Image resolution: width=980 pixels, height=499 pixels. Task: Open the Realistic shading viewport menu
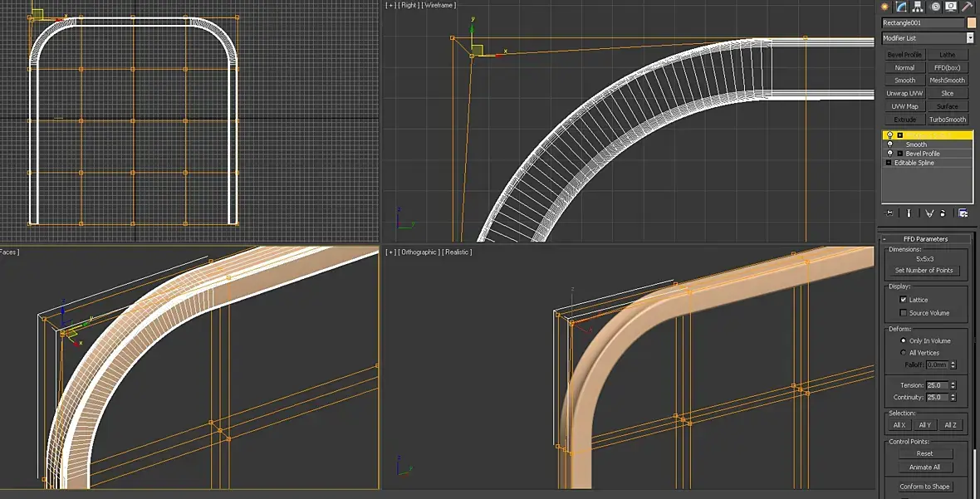[x=457, y=252]
